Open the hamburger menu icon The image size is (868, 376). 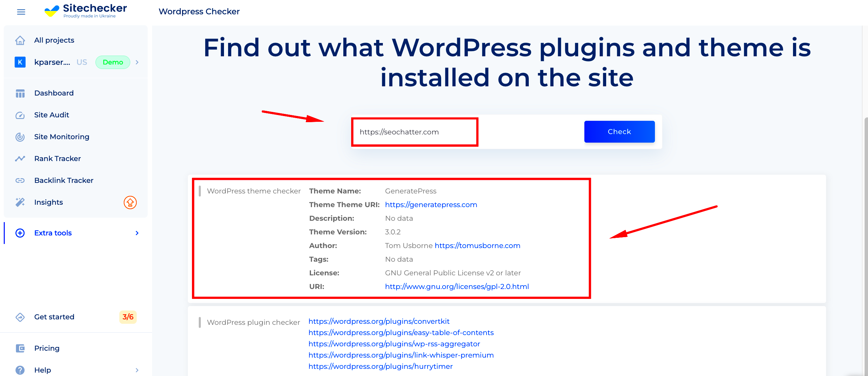click(x=21, y=12)
